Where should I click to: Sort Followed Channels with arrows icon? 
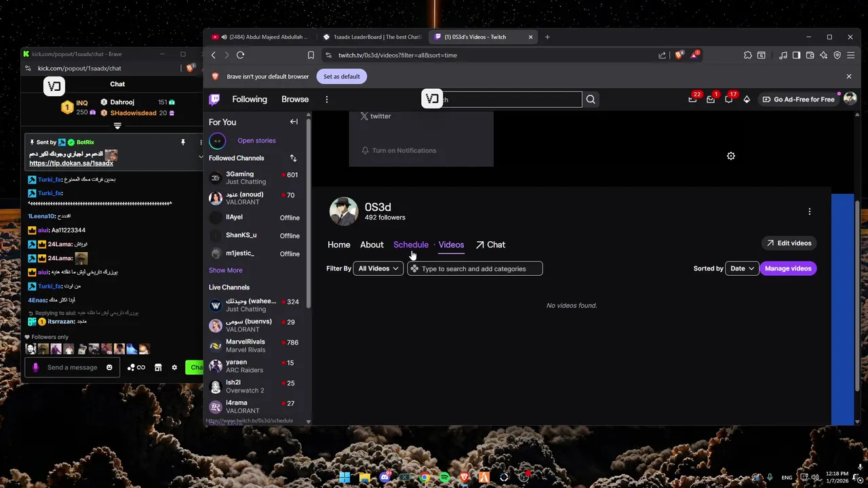coord(293,158)
